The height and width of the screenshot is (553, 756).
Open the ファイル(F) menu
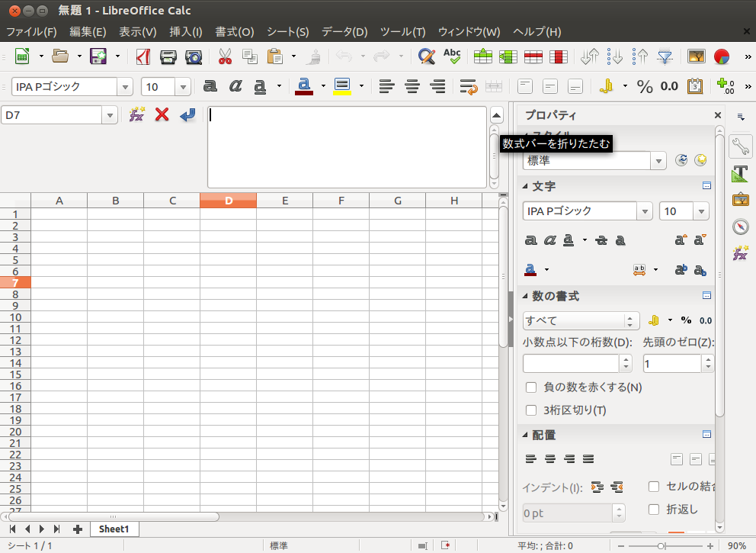point(31,32)
